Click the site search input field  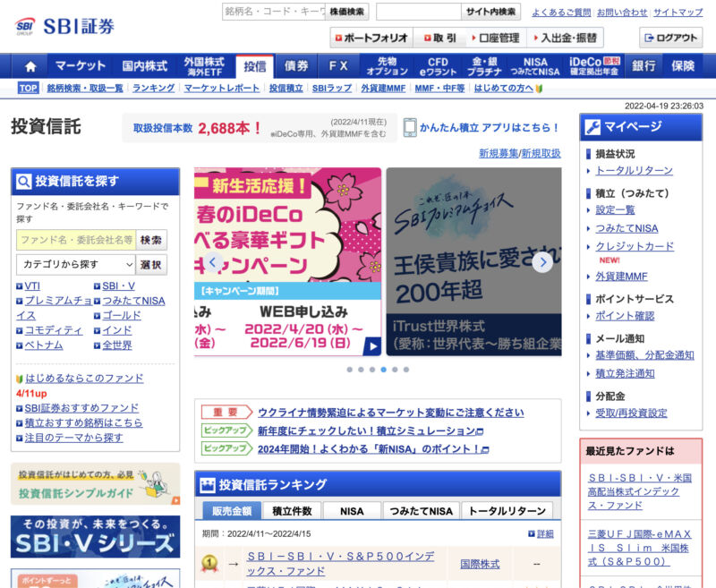(x=418, y=12)
